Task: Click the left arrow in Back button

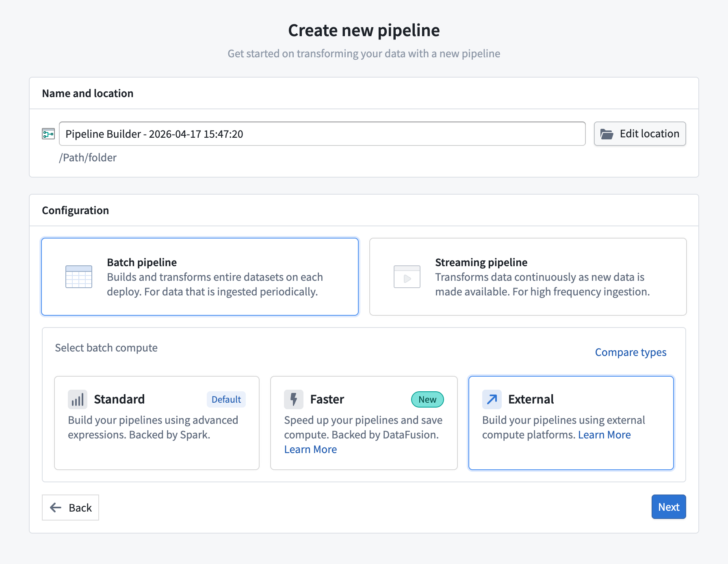Action: (x=56, y=508)
